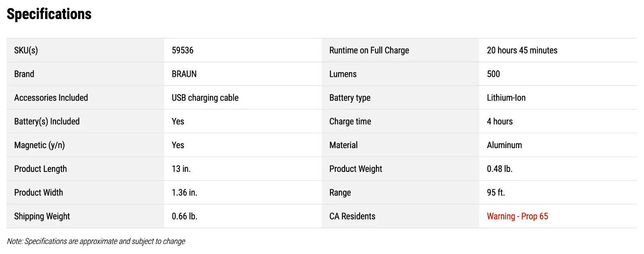Select the Range 95 ft. value
644x254 pixels.
click(495, 193)
